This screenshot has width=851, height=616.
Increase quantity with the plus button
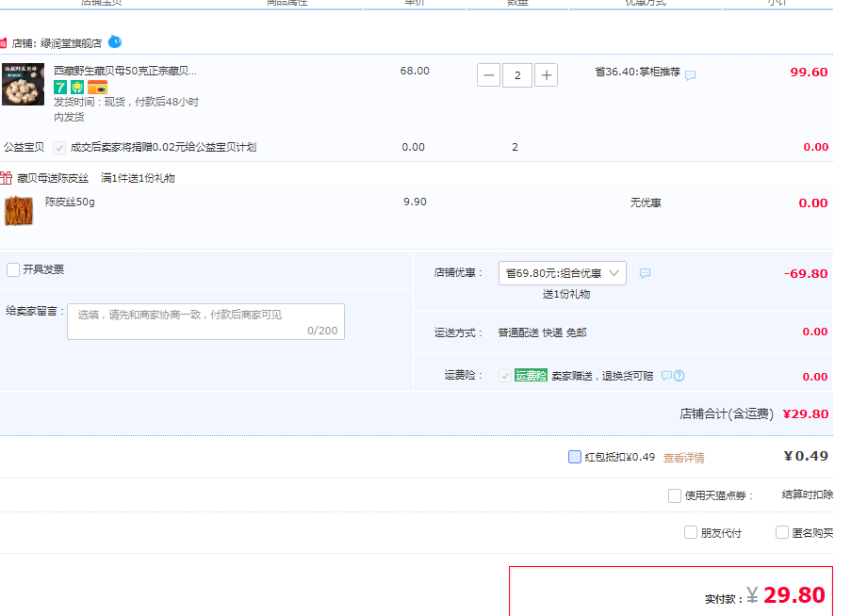click(x=546, y=75)
